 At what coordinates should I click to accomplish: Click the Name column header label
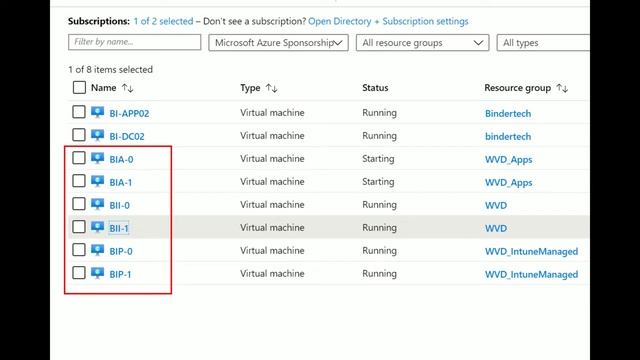(x=104, y=88)
